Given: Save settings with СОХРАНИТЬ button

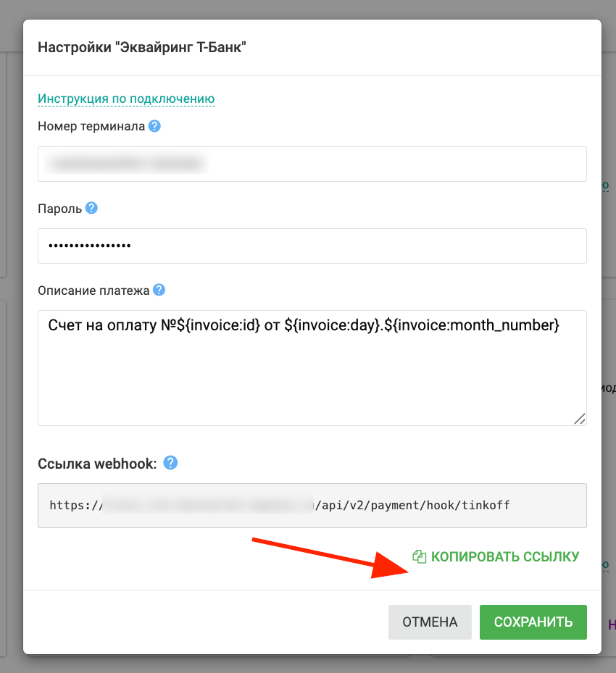Looking at the screenshot, I should (533, 622).
